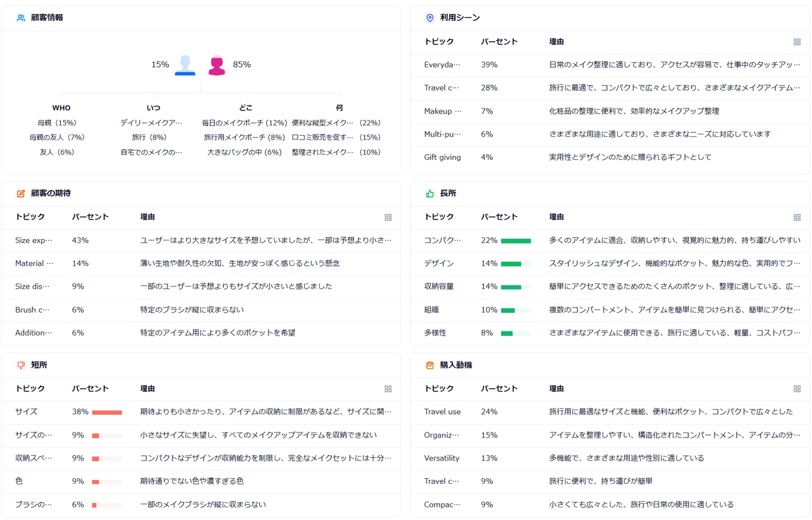Click 毎日のメイクポーチ (12%) entry
The image size is (812, 520).
click(245, 123)
